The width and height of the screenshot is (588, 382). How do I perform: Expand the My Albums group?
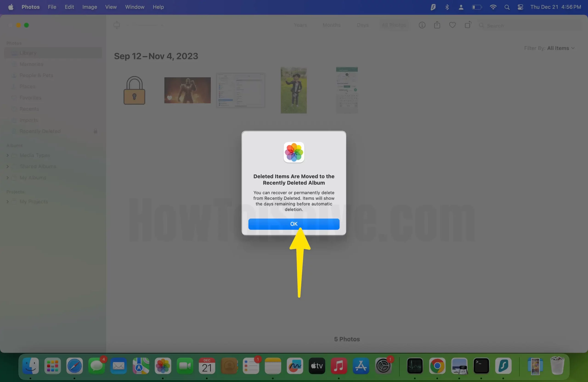coord(7,178)
